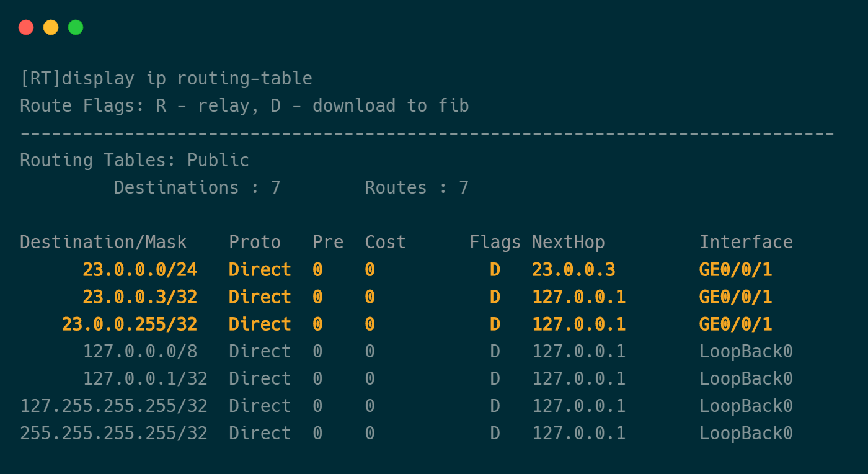The height and width of the screenshot is (474, 868).
Task: Click the 'Destinations : 7' count
Action: pyautogui.click(x=197, y=188)
